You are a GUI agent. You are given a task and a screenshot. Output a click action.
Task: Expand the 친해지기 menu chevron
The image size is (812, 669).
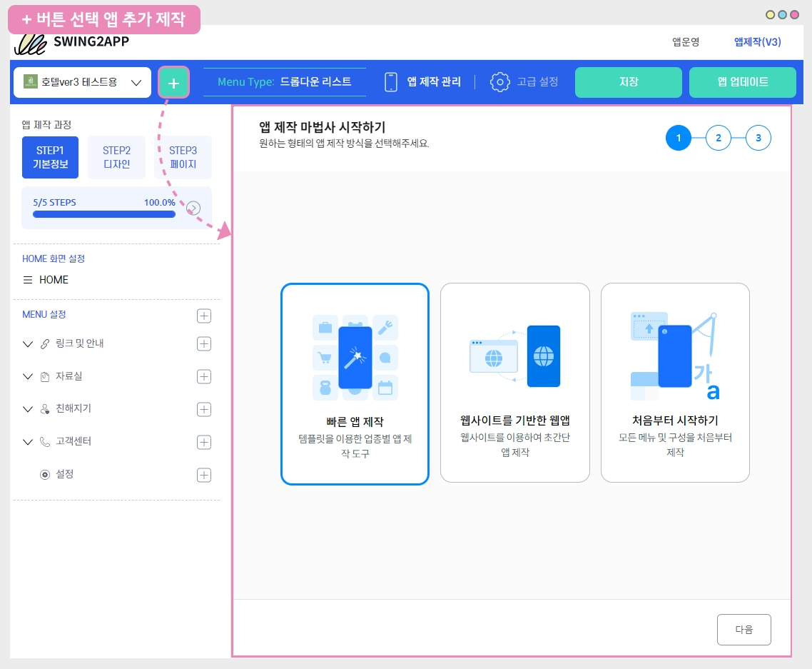click(x=28, y=410)
